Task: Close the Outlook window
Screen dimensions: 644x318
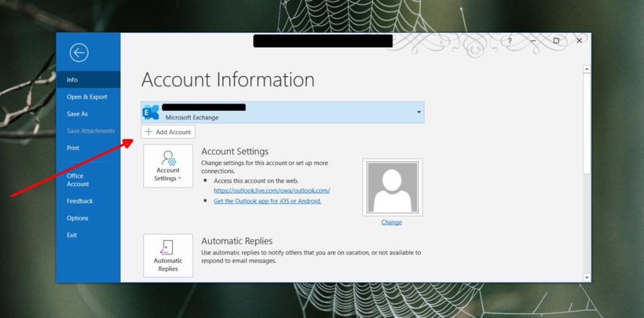Action: pos(579,41)
